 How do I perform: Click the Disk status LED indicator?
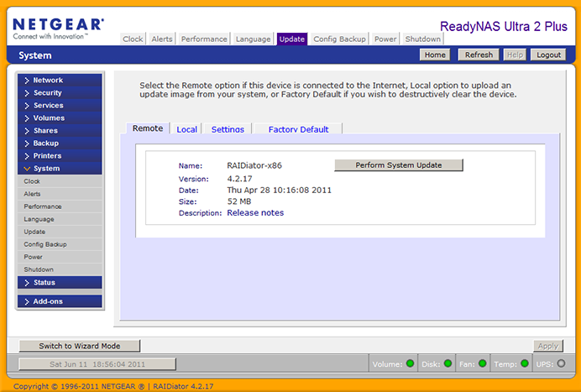click(x=448, y=363)
